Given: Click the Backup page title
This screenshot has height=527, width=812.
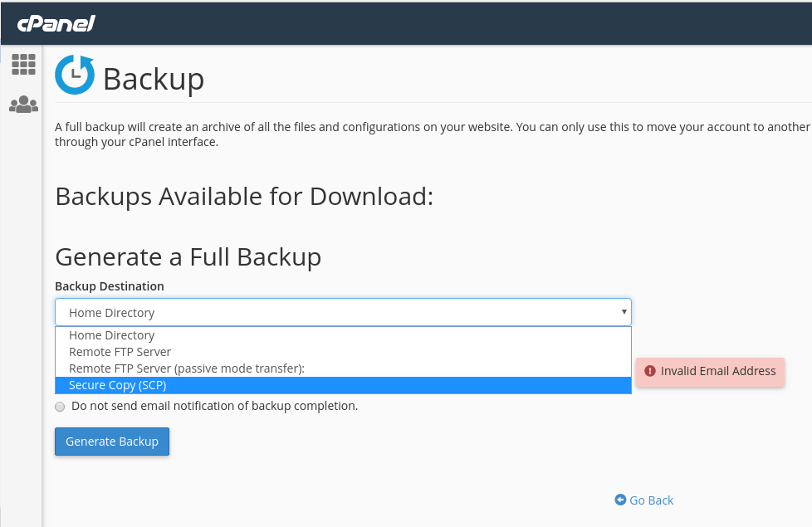Looking at the screenshot, I should (x=153, y=79).
